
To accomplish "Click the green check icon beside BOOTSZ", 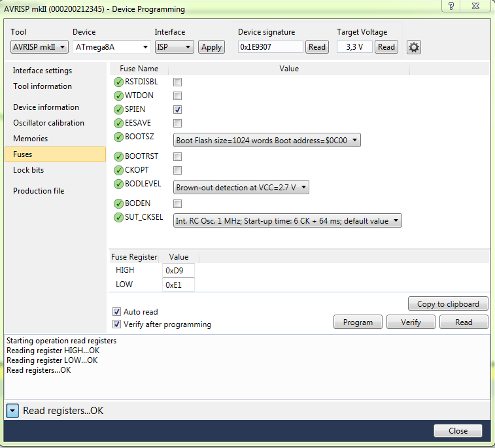I will pos(118,137).
